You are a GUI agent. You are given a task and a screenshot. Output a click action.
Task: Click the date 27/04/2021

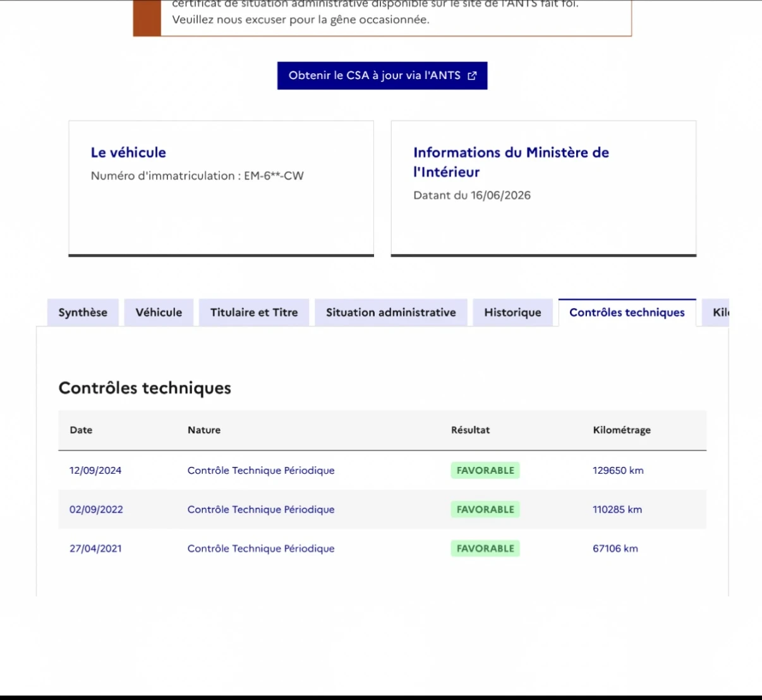(x=95, y=549)
